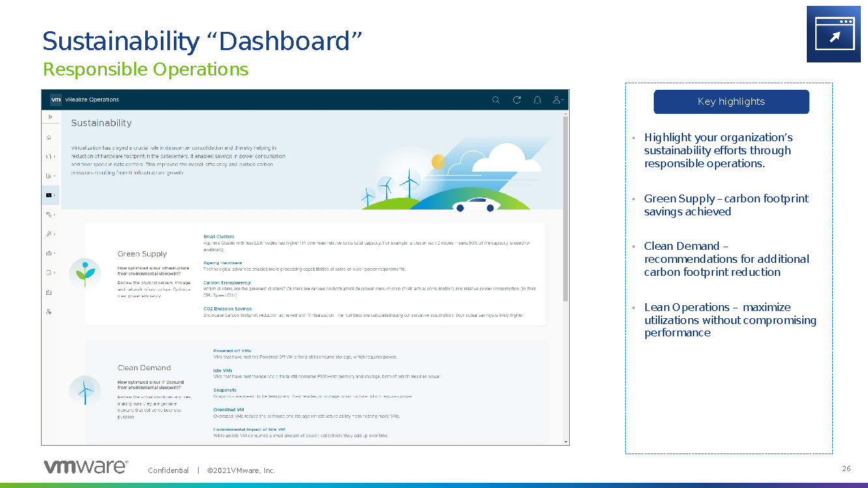Viewport: 868px width, 488px height.
Task: Expand the highlighted dark sidebar item
Action: coord(50,195)
